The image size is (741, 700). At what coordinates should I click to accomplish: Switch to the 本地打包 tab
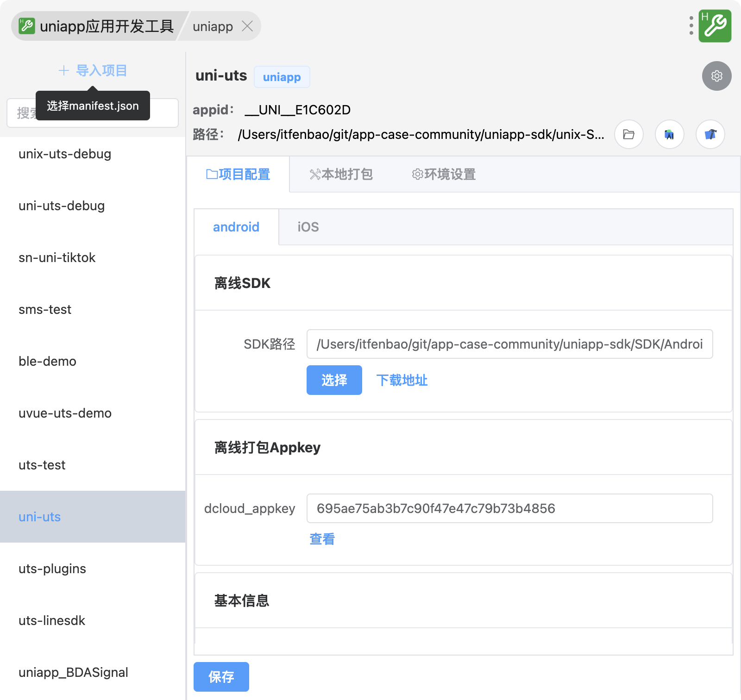(x=342, y=175)
